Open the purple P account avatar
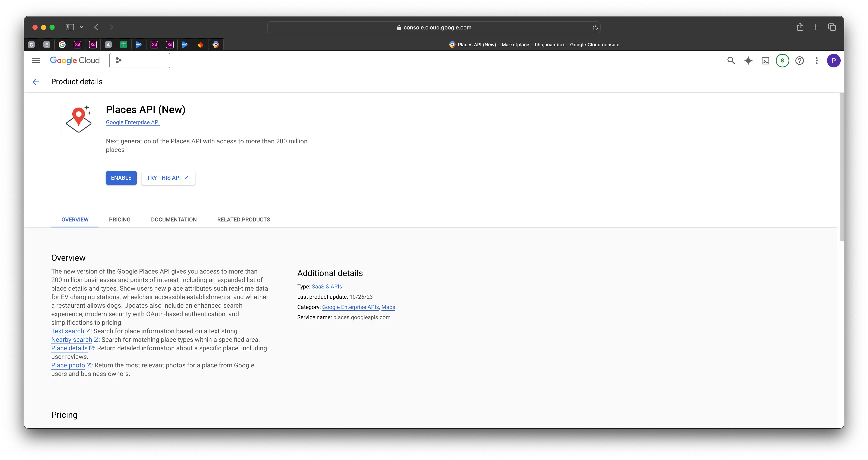 834,61
